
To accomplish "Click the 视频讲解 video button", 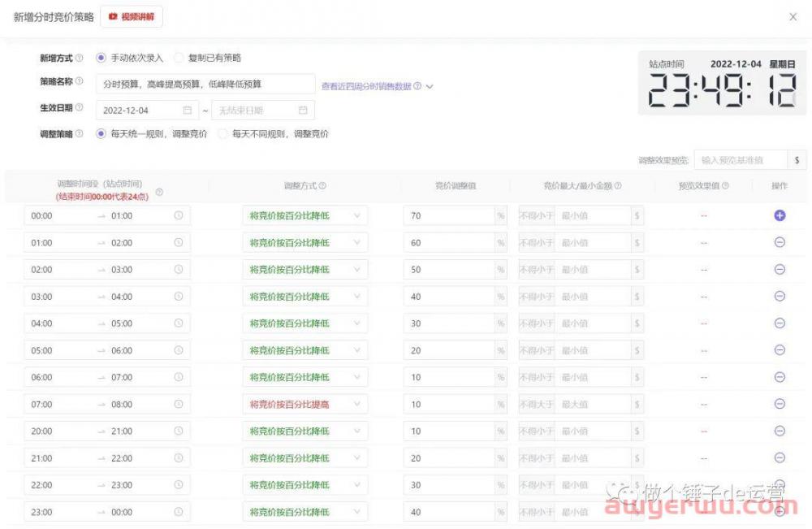I will click(132, 16).
